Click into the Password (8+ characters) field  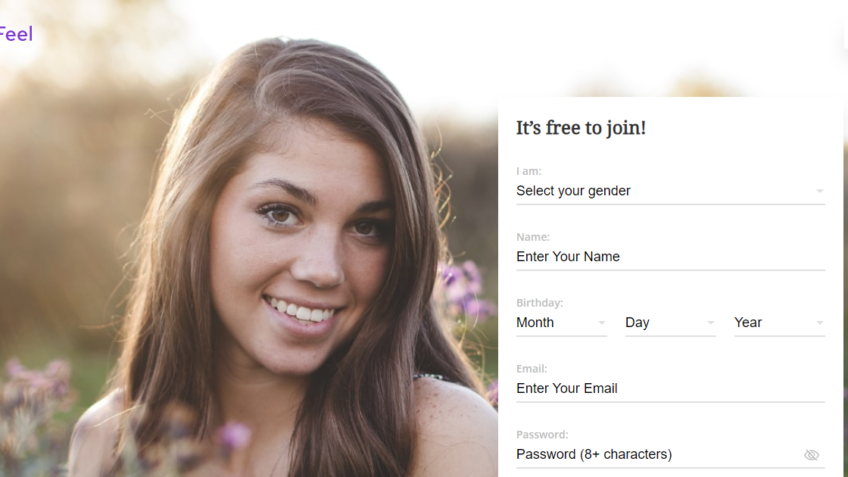coord(657,455)
